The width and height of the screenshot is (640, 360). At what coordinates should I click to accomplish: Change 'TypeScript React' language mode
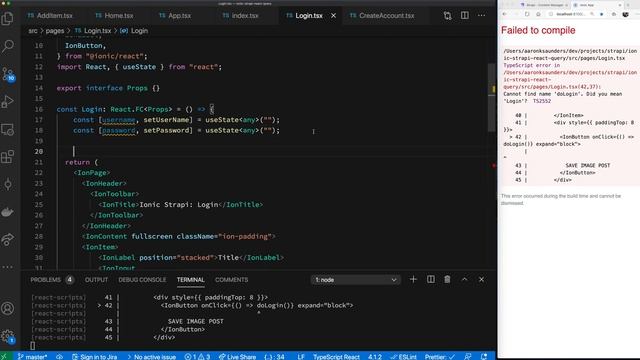336,356
